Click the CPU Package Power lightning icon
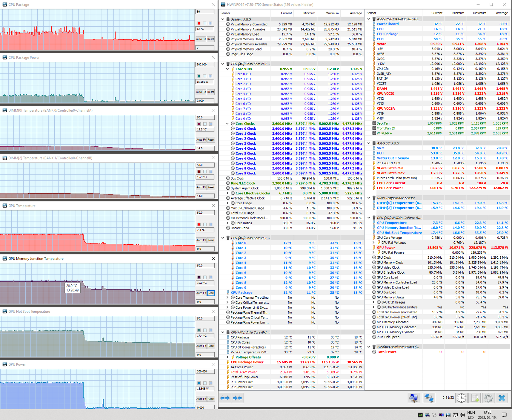The image size is (512, 420). (228, 362)
